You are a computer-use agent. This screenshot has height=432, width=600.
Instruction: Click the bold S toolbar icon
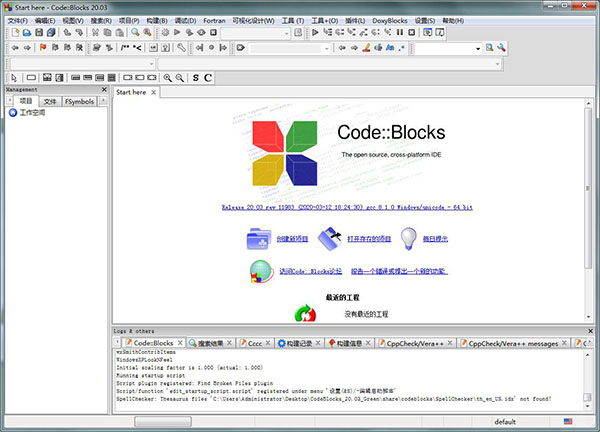tap(196, 78)
